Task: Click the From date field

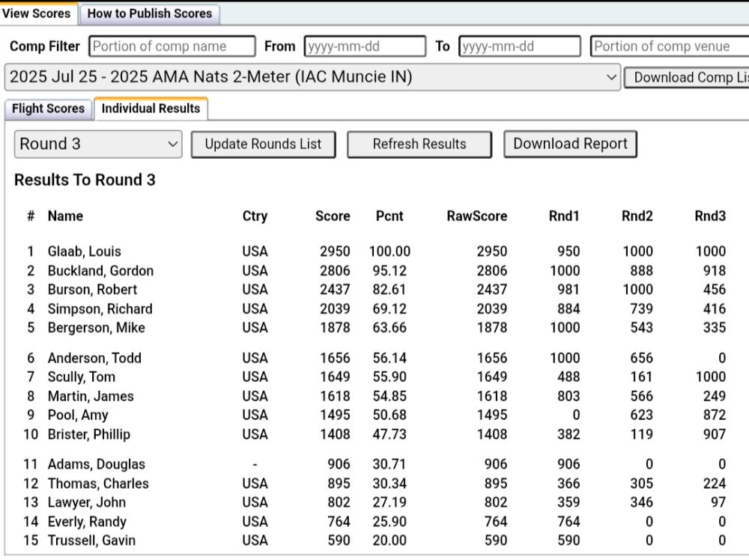Action: point(365,46)
